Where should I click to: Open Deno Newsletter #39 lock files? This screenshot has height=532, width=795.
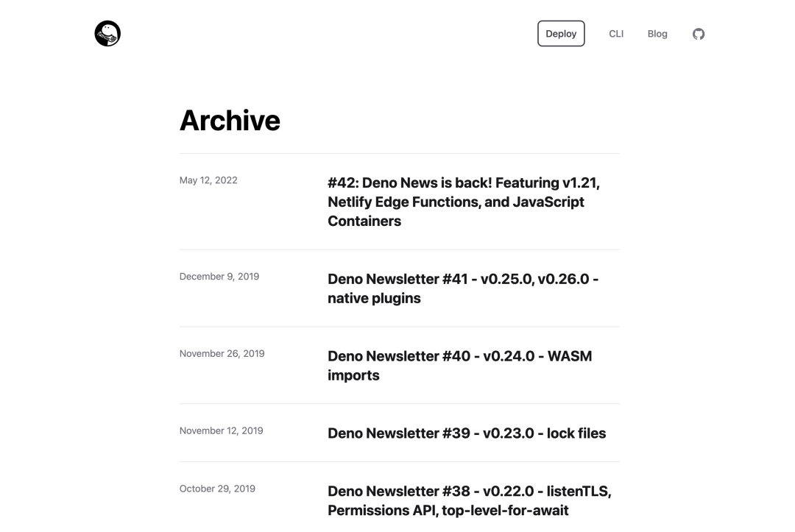(x=467, y=433)
